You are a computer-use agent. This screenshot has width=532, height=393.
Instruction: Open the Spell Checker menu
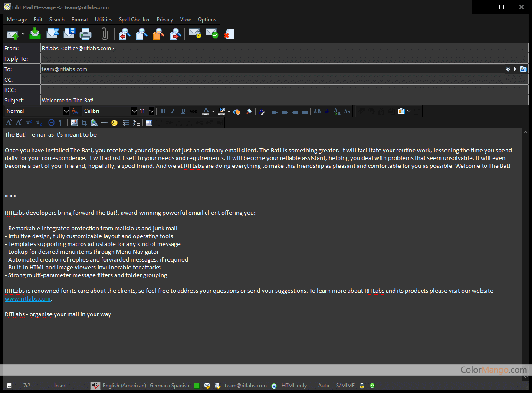click(x=134, y=20)
